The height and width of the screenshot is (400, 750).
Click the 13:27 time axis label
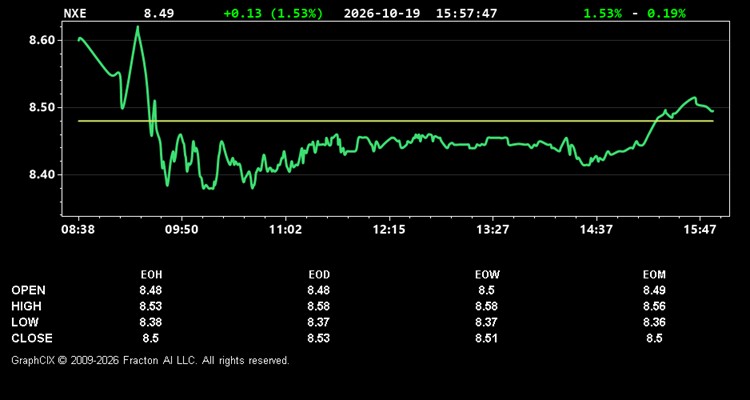pos(493,230)
